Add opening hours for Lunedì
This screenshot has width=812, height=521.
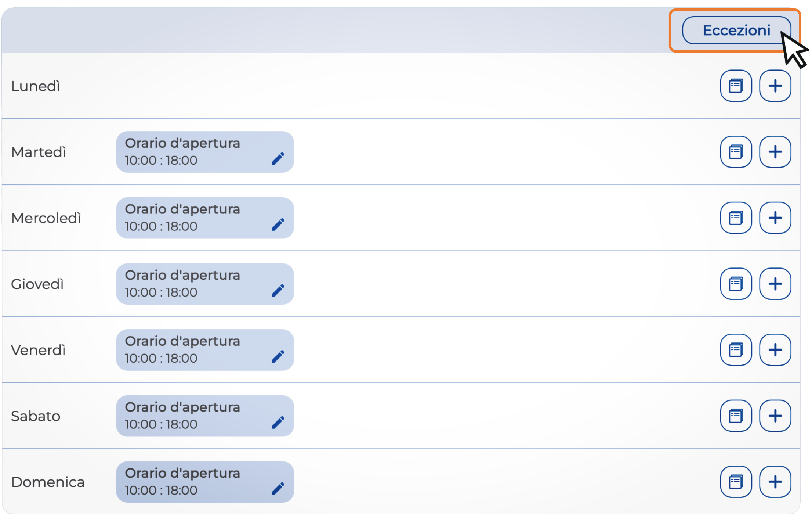775,86
